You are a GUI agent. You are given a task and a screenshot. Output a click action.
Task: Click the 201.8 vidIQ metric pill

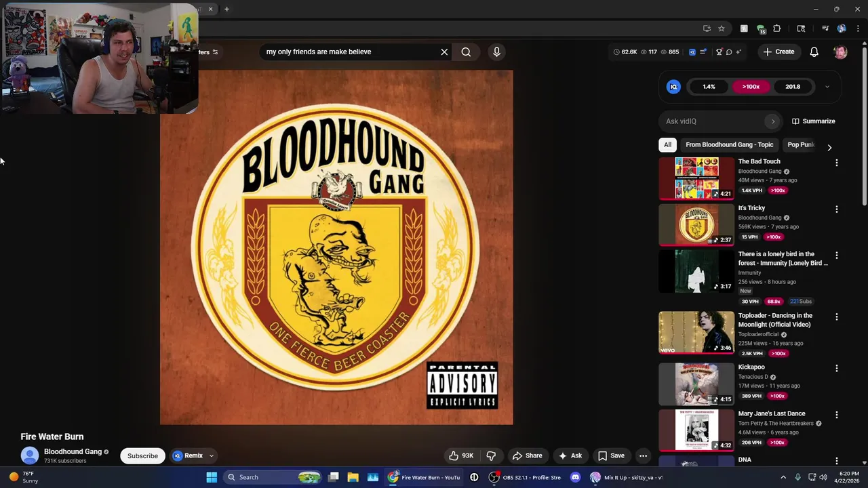pyautogui.click(x=793, y=87)
